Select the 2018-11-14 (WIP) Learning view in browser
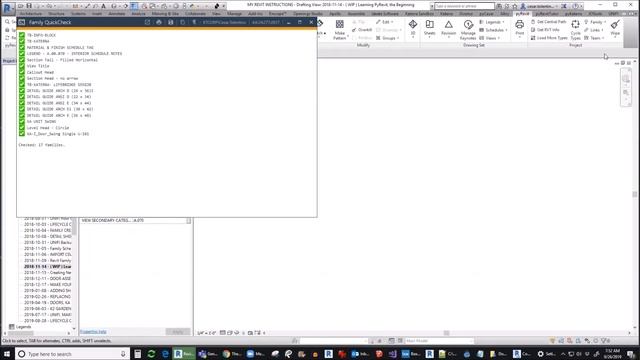The width and height of the screenshot is (640, 360). (47, 266)
